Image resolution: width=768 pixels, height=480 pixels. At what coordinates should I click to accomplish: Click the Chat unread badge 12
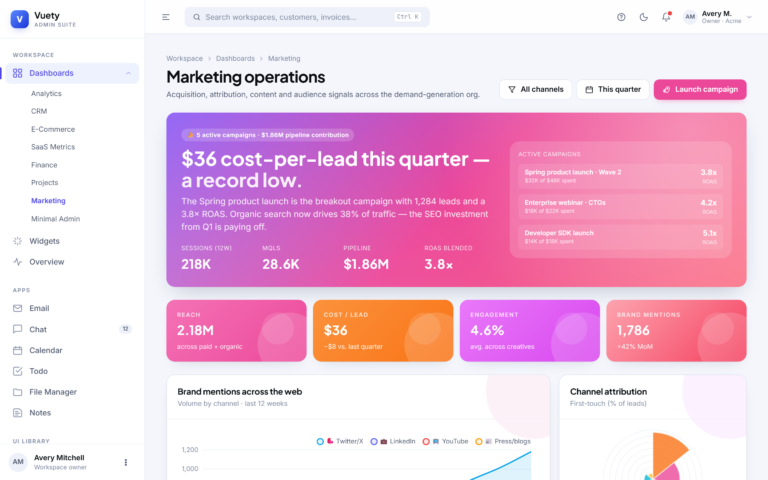[x=125, y=329]
